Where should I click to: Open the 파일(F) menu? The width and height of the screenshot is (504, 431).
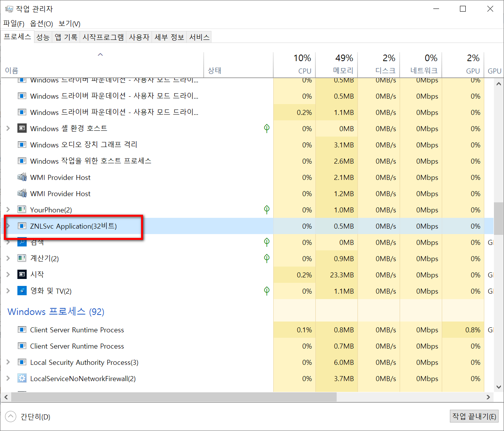(x=14, y=24)
